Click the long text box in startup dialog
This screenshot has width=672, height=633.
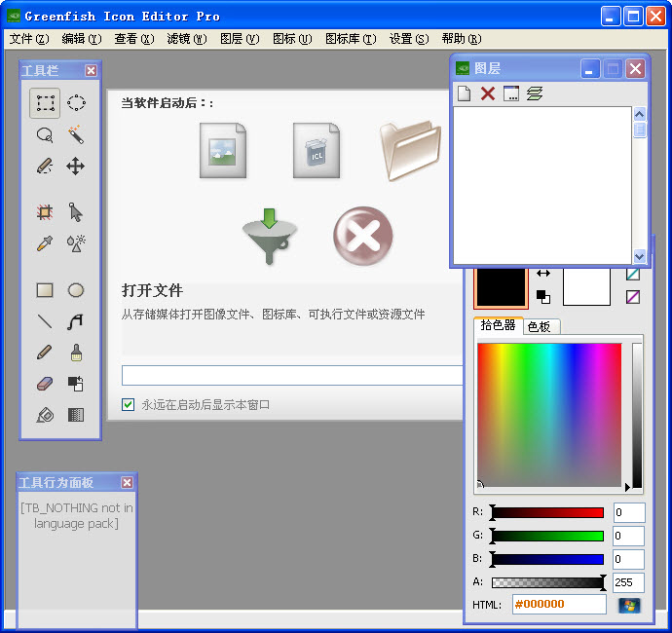click(292, 376)
